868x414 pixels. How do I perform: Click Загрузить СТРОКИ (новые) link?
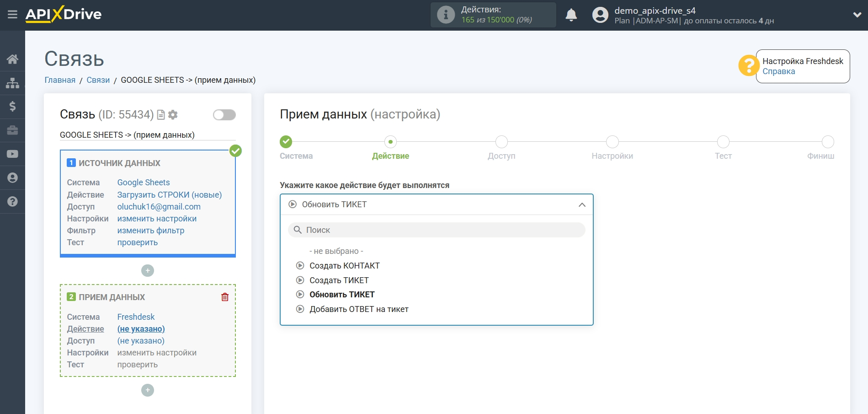click(170, 195)
